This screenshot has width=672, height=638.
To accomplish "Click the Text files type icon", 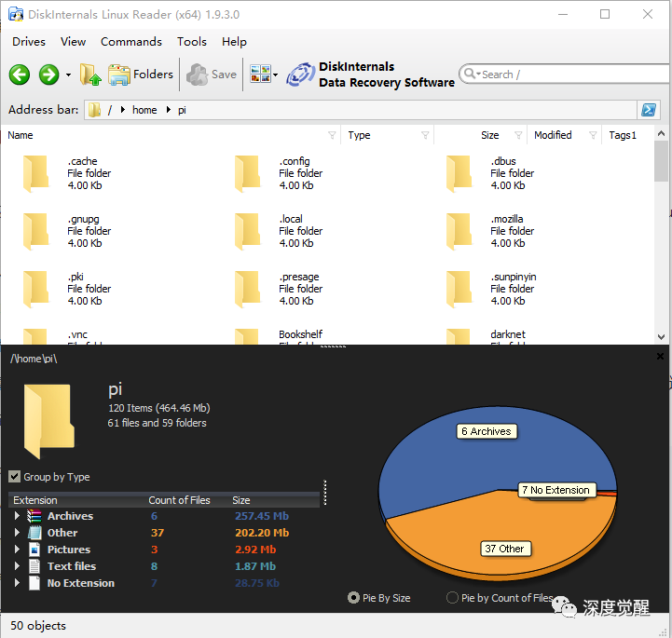I will click(x=34, y=566).
